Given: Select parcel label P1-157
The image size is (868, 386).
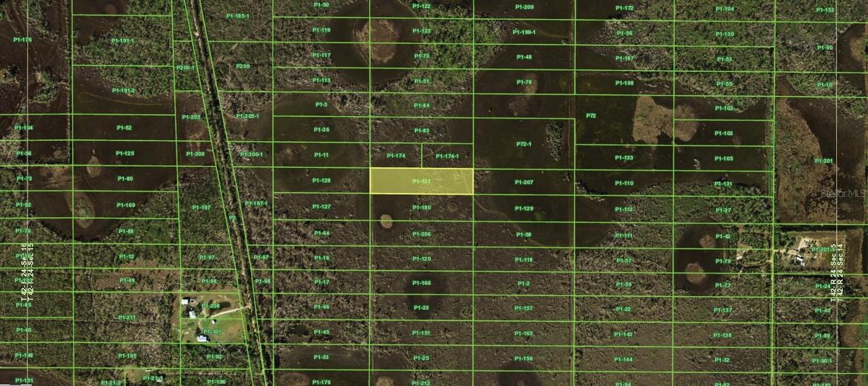Looking at the screenshot, I should pyautogui.click(x=524, y=308).
